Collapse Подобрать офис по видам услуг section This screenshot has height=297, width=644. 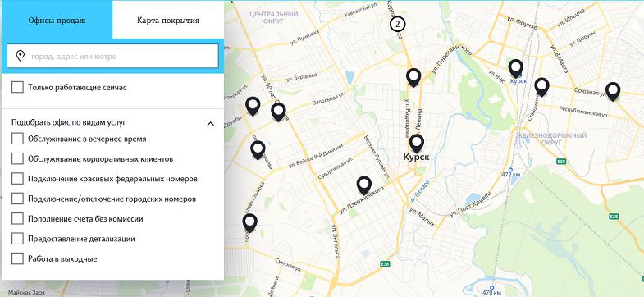(69, 122)
